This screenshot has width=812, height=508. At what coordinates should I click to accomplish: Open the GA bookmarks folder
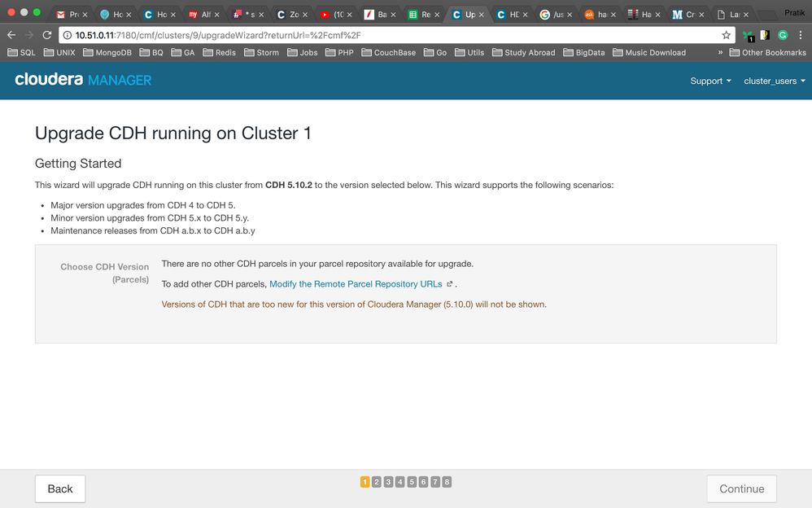[x=183, y=52]
